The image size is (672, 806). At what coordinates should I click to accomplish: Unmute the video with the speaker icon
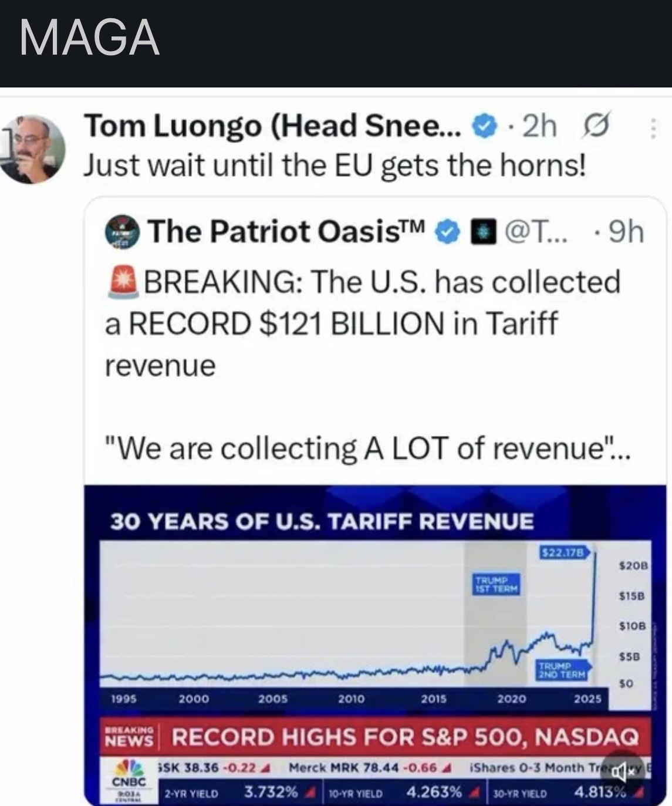[623, 773]
